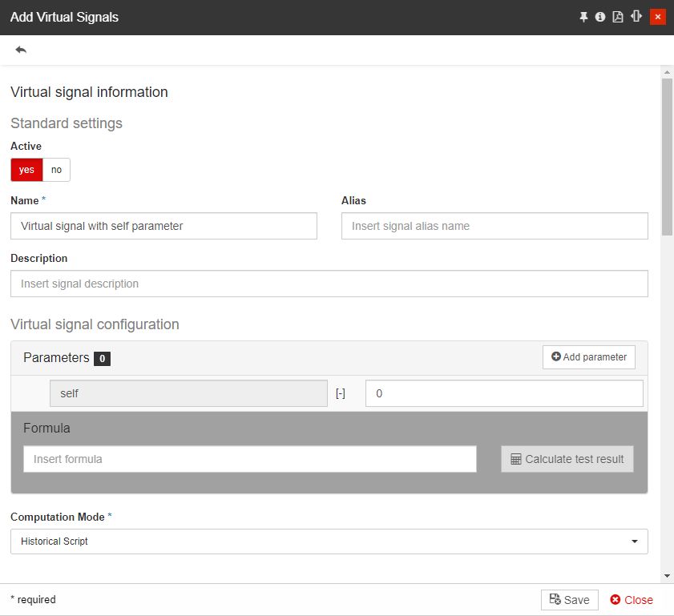Click the self parameter value field

pos(504,393)
